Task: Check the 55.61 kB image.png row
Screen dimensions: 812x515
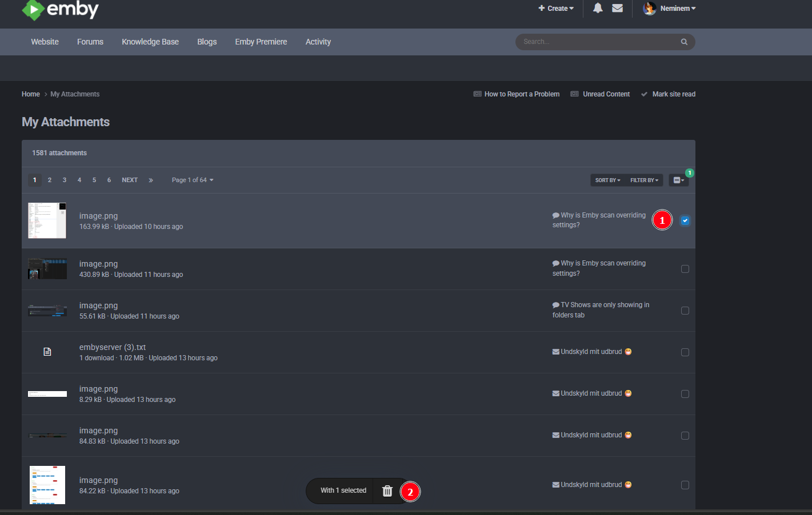Action: 685,311
